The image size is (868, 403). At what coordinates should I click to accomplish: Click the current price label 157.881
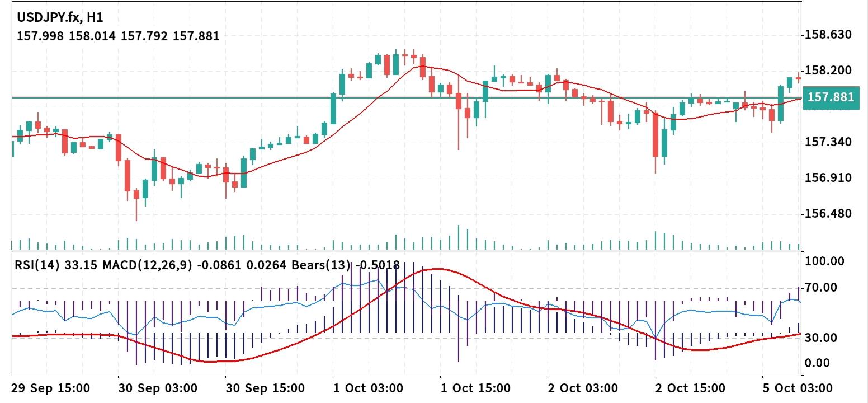(831, 97)
